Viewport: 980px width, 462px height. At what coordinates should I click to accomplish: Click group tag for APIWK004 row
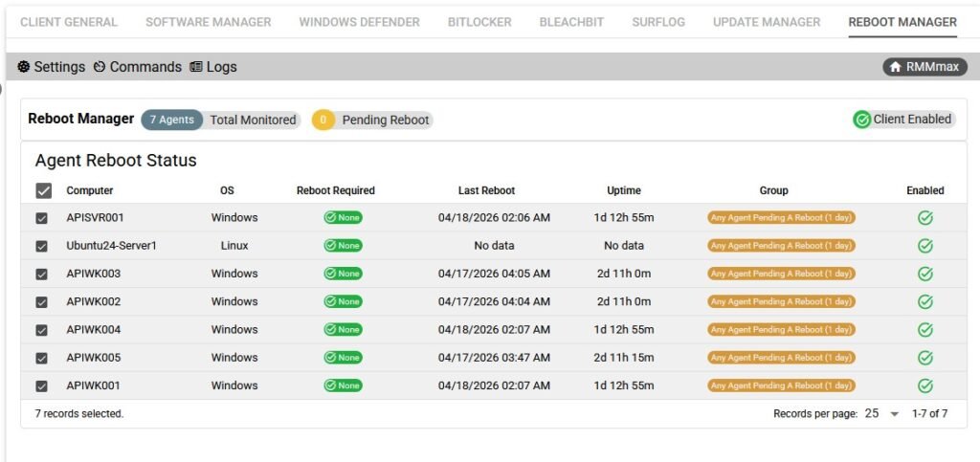[781, 330]
